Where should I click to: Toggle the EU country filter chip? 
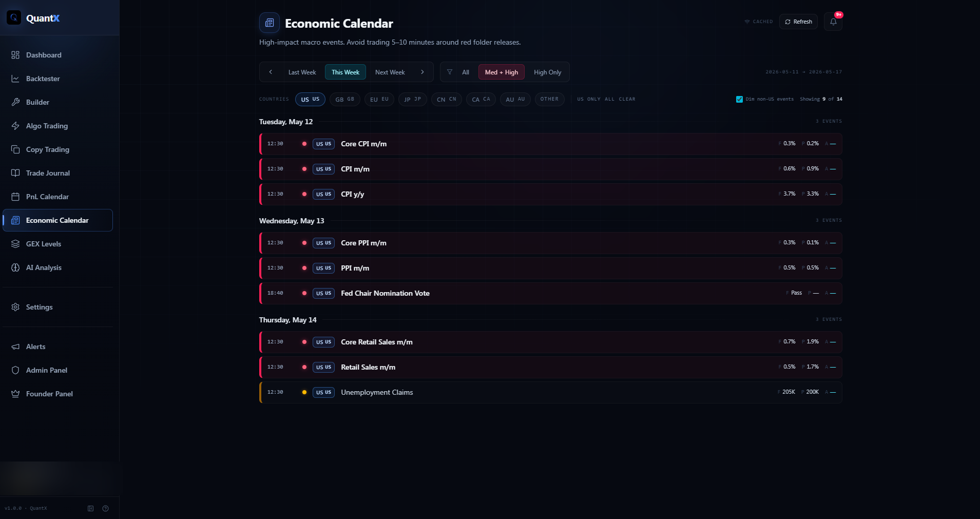tap(379, 99)
